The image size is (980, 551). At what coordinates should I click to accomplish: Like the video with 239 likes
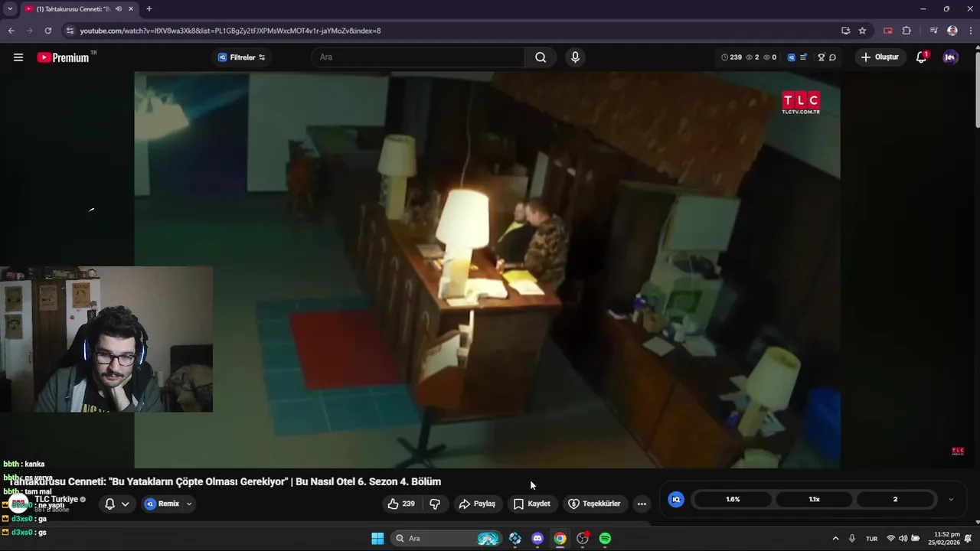(401, 504)
